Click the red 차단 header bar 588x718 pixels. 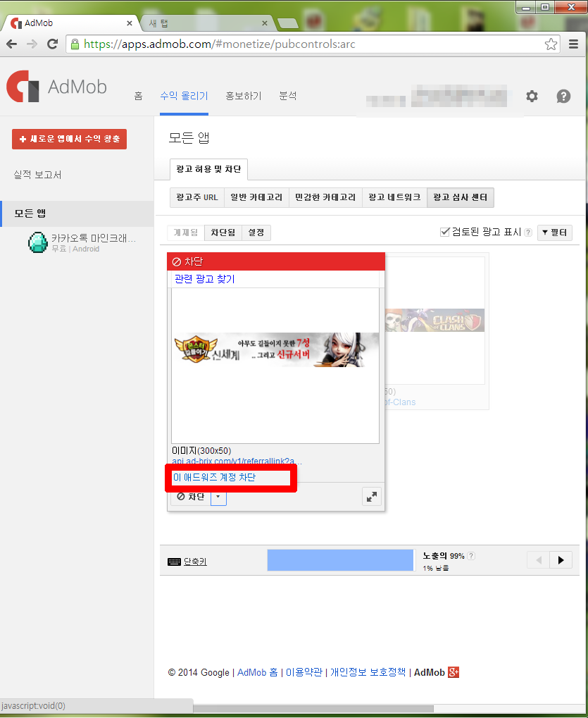pyautogui.click(x=276, y=261)
